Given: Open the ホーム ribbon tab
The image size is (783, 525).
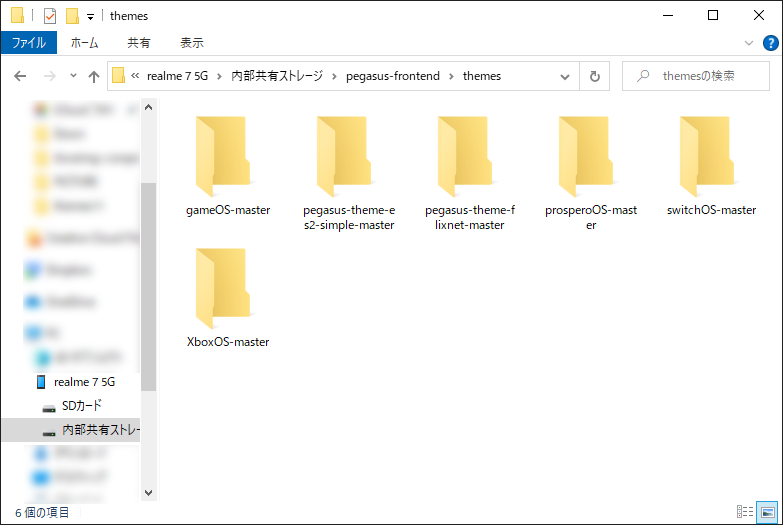Looking at the screenshot, I should [x=84, y=42].
